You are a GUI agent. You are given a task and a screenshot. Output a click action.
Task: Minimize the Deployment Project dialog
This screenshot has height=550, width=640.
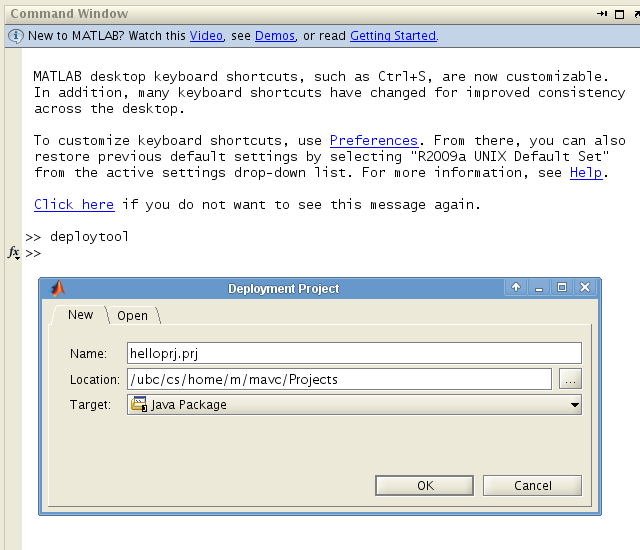pos(539,288)
